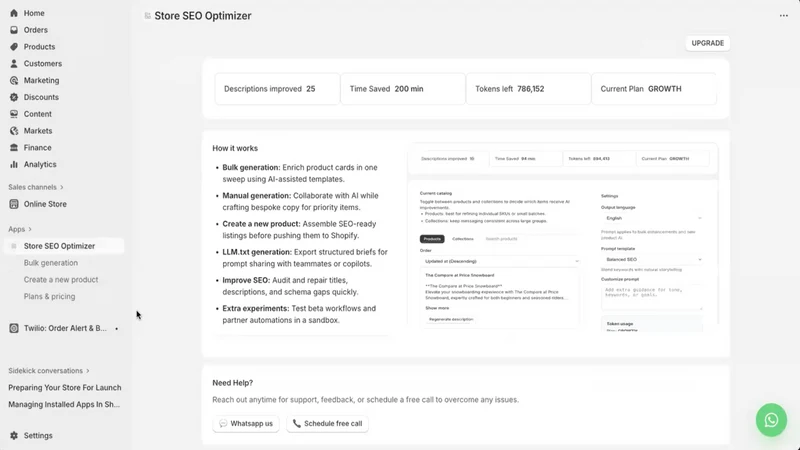This screenshot has height=450, width=800.
Task: Click the how-it-works preview screenshot
Action: 563,237
